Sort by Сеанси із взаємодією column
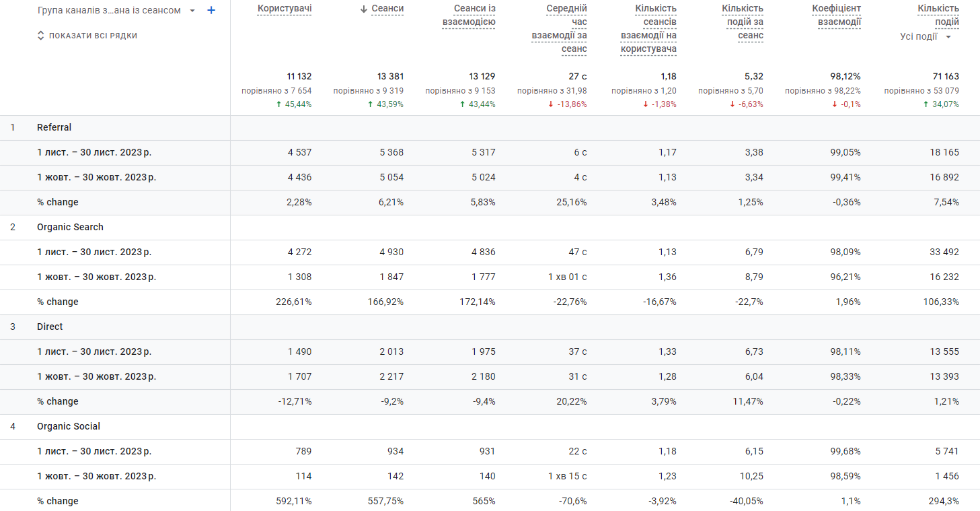 click(469, 15)
